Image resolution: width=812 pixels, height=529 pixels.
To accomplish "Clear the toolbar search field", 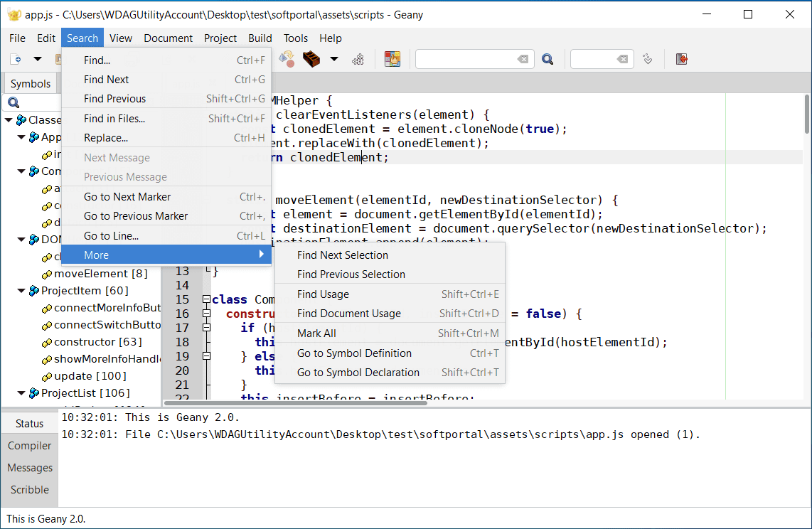I will (523, 59).
